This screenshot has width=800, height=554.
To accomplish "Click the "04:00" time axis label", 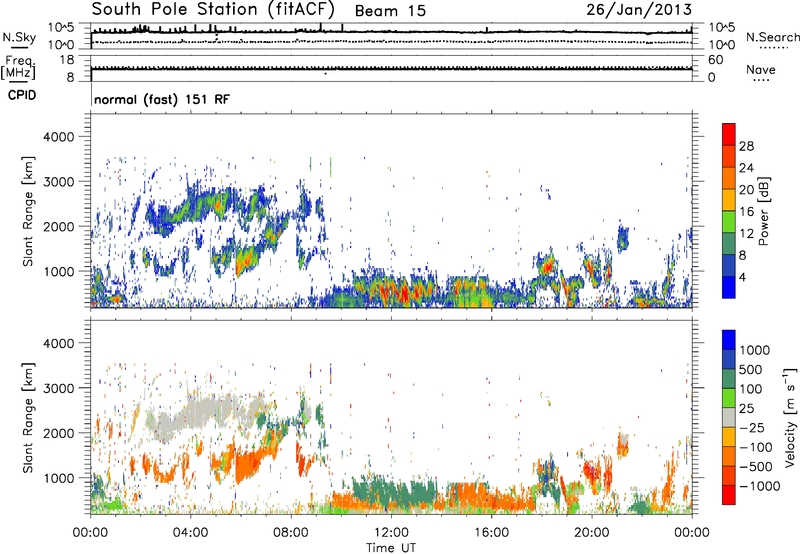I will (x=190, y=533).
